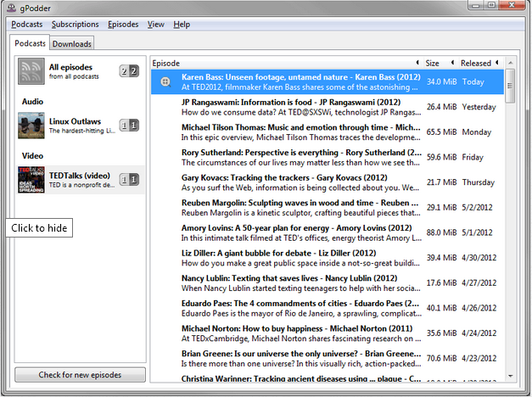Viewport: 532px width, 397px height.
Task: Open the Episodes menu
Action: click(x=123, y=25)
